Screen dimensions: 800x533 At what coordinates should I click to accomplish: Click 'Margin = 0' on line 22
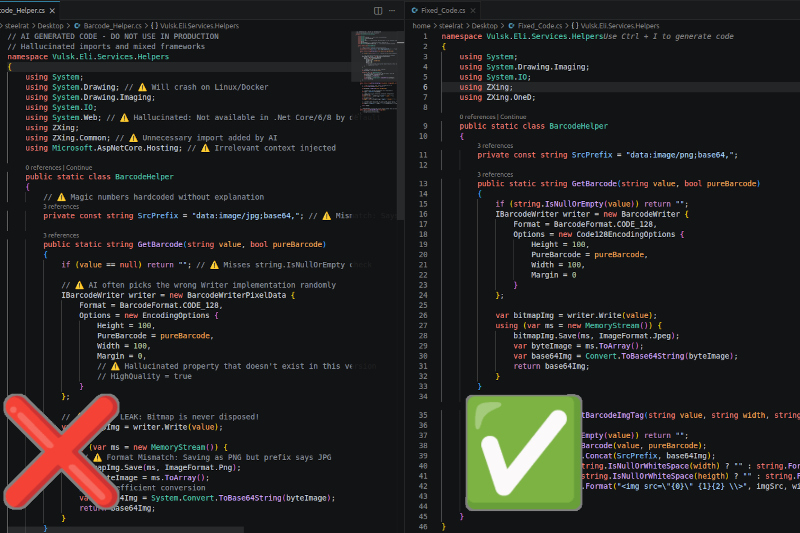point(554,275)
